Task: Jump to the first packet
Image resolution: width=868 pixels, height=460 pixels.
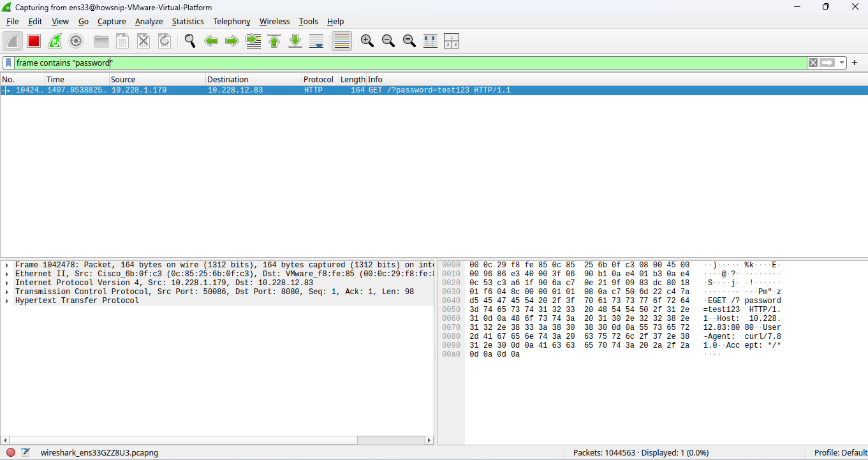Action: click(x=274, y=41)
